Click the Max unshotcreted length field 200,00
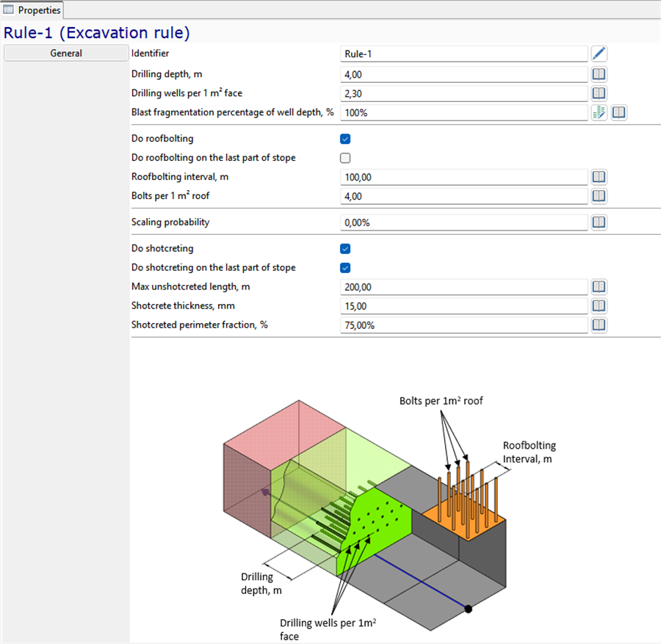Viewport: 661px width, 644px height. point(463,286)
